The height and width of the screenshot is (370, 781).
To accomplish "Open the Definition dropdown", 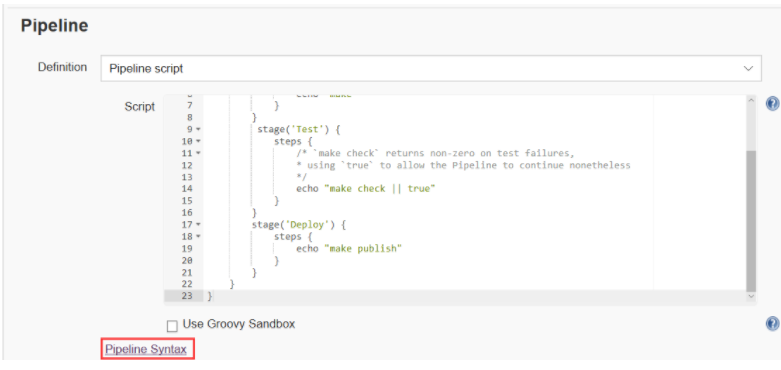I will point(431,68).
